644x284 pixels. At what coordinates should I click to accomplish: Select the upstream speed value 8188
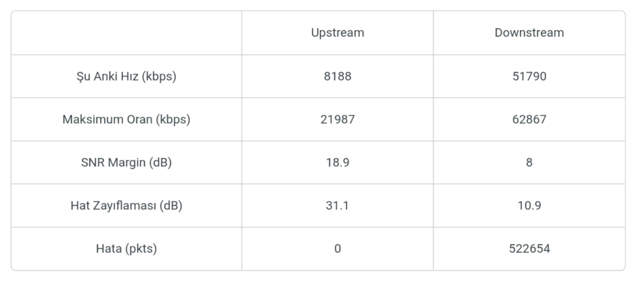(x=337, y=76)
